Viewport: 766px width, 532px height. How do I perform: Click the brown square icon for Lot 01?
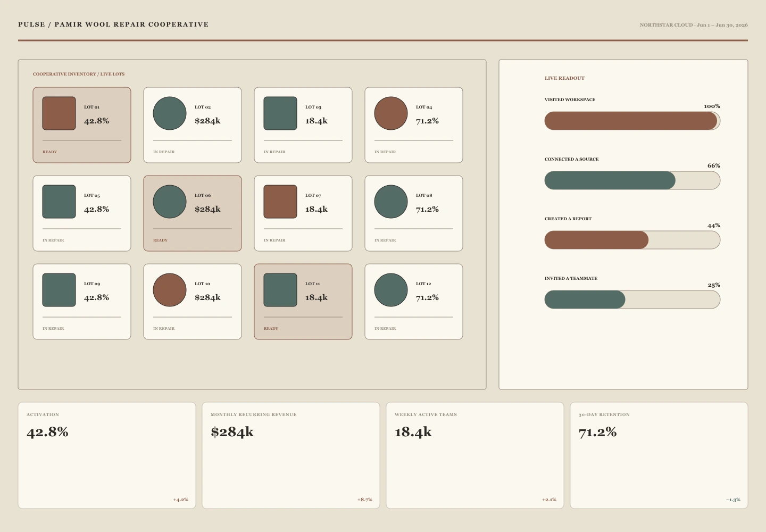tap(59, 113)
